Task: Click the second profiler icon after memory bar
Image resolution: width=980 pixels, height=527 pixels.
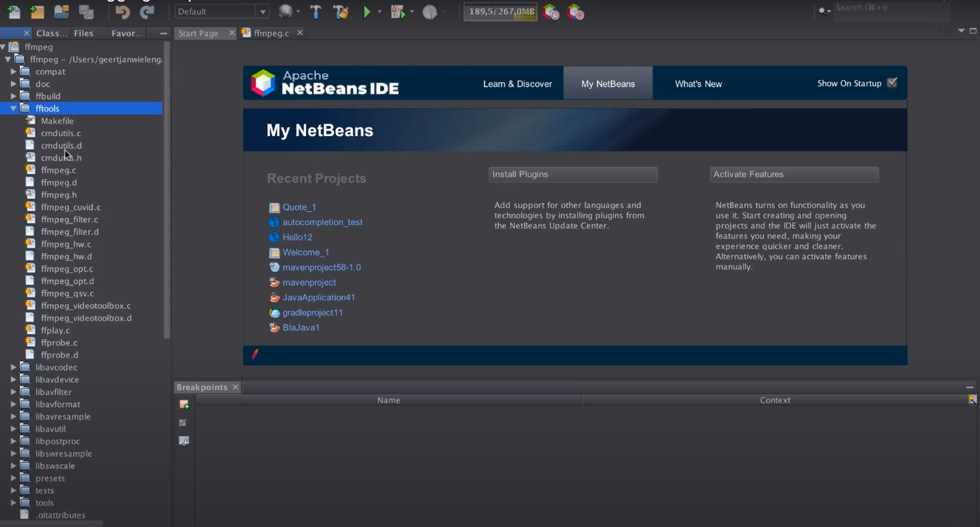Action: pyautogui.click(x=575, y=12)
